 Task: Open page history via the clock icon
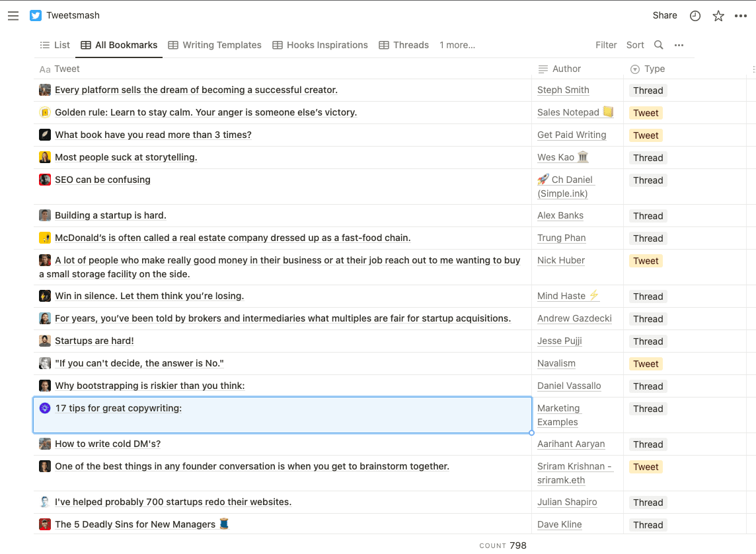click(695, 15)
